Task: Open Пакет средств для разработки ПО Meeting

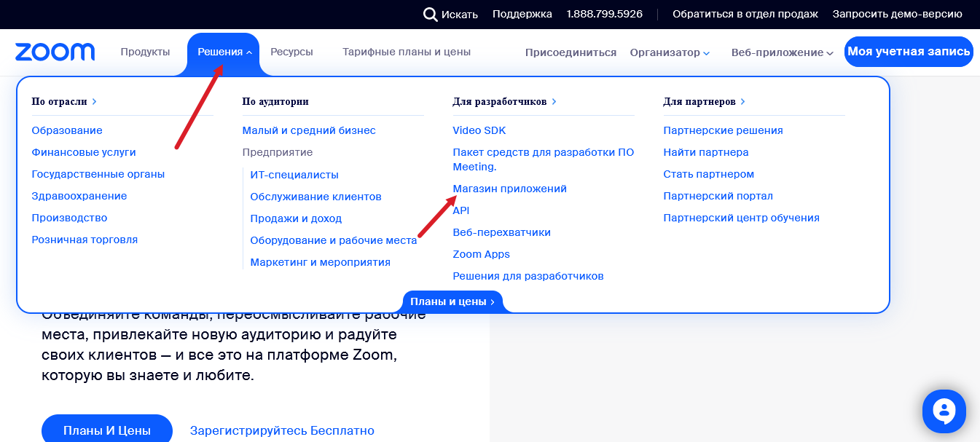Action: click(x=544, y=159)
